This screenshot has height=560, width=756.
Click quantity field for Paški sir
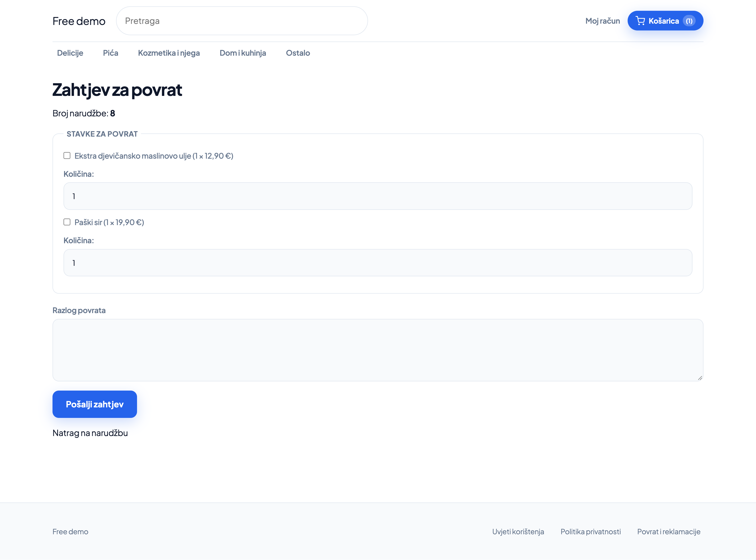click(x=378, y=263)
